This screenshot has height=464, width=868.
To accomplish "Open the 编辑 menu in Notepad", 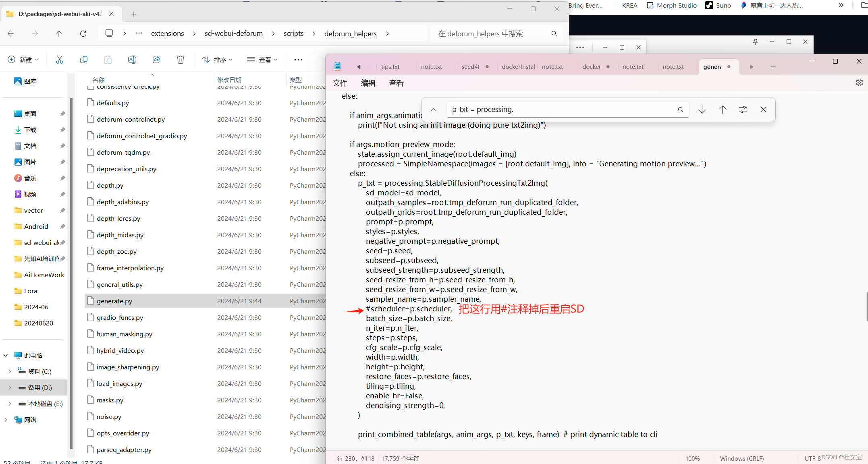I will click(368, 83).
